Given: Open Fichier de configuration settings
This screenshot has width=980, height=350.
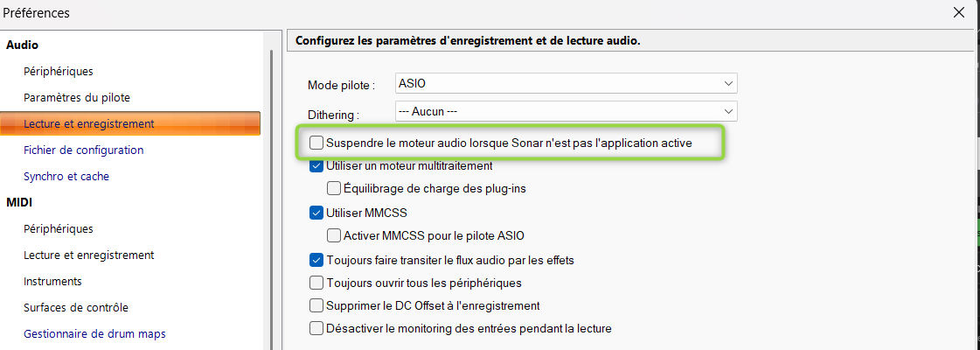Looking at the screenshot, I should click(x=84, y=150).
